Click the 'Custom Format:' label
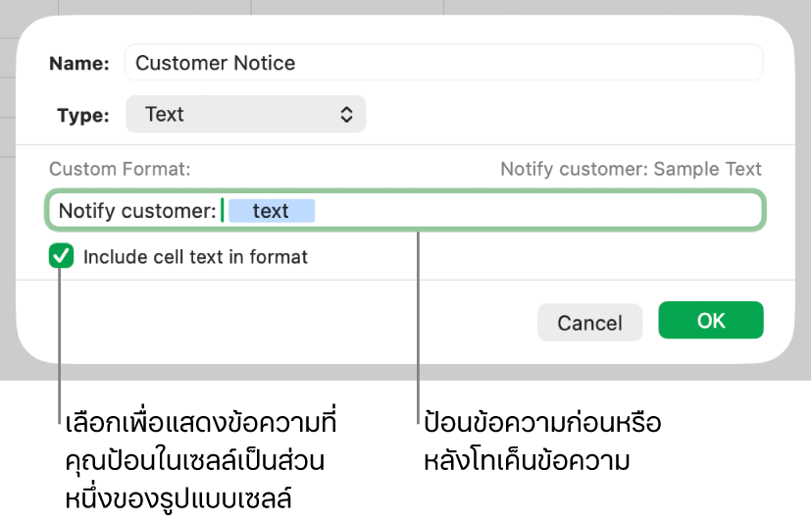This screenshot has height=524, width=812. tap(120, 169)
